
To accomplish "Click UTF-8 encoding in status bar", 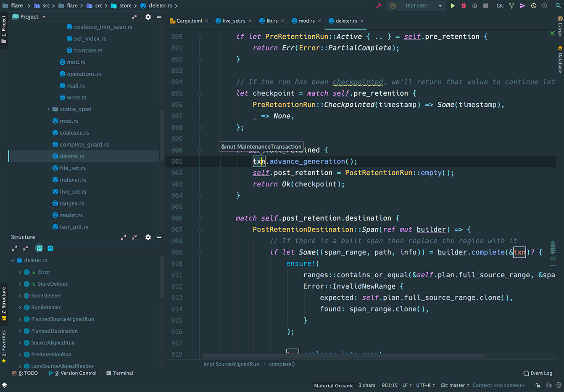I will click(425, 385).
